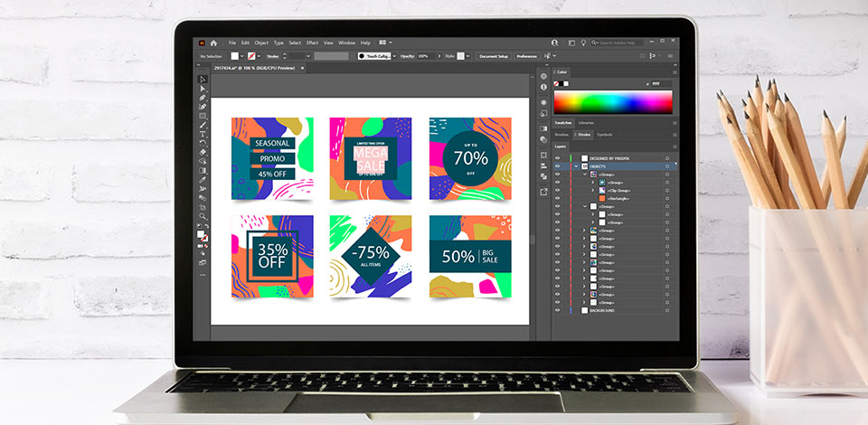Screen dimensions: 868x425
Task: Open the Touch Calligraphic brush dropdown
Action: [x=395, y=56]
